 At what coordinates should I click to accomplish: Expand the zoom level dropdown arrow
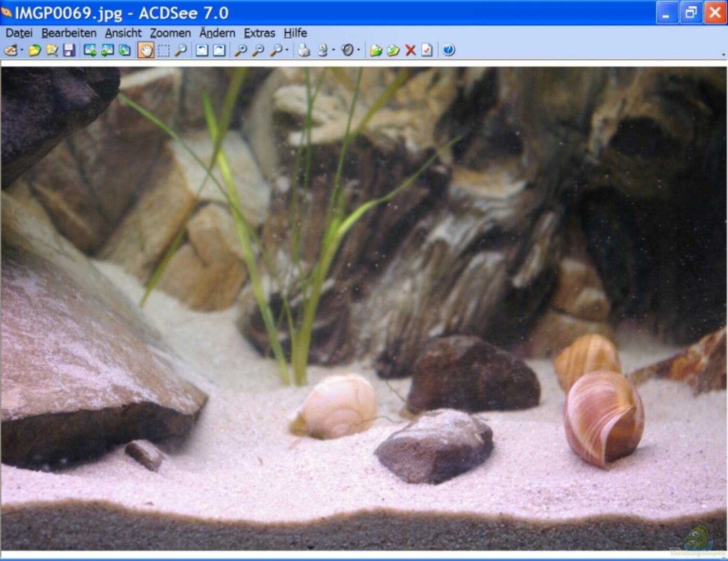(x=287, y=50)
